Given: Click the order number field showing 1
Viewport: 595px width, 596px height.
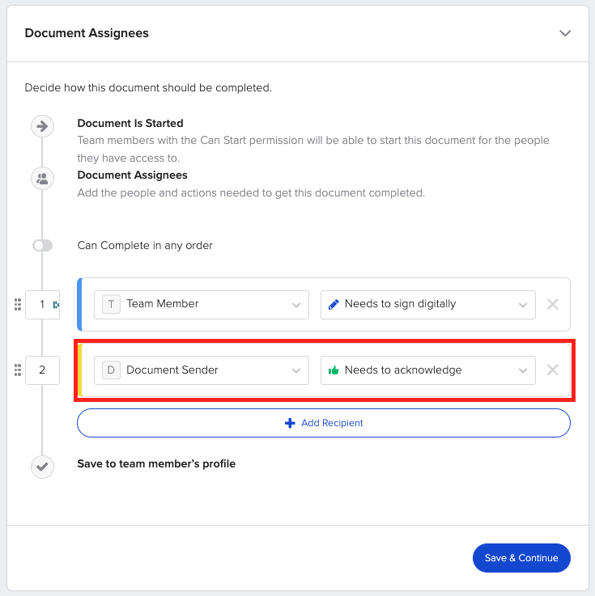Looking at the screenshot, I should [42, 304].
